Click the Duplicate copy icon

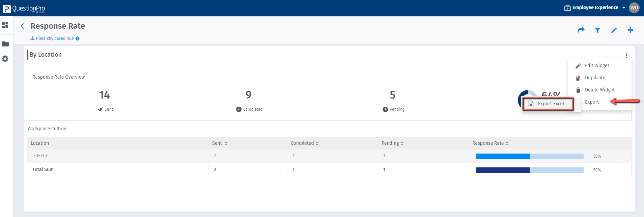[x=578, y=78]
